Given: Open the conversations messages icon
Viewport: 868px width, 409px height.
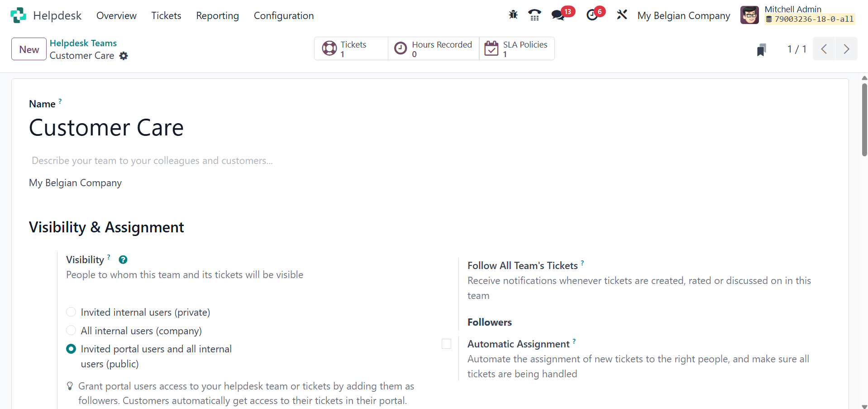Looking at the screenshot, I should tap(558, 15).
